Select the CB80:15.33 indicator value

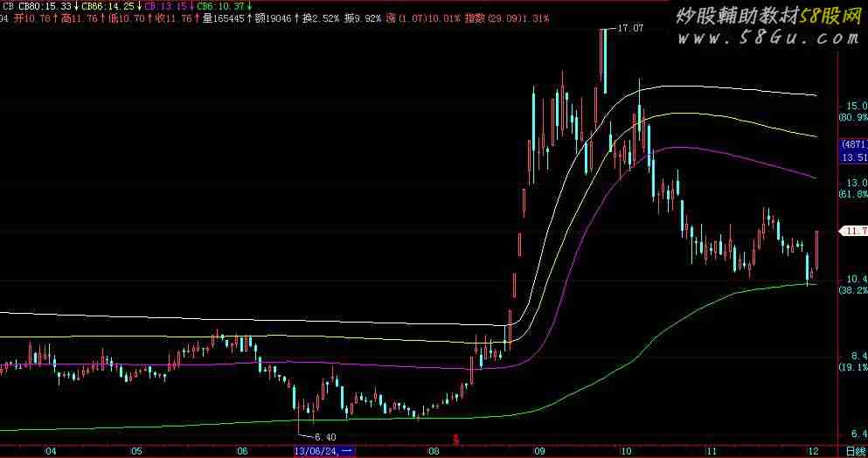pos(45,6)
